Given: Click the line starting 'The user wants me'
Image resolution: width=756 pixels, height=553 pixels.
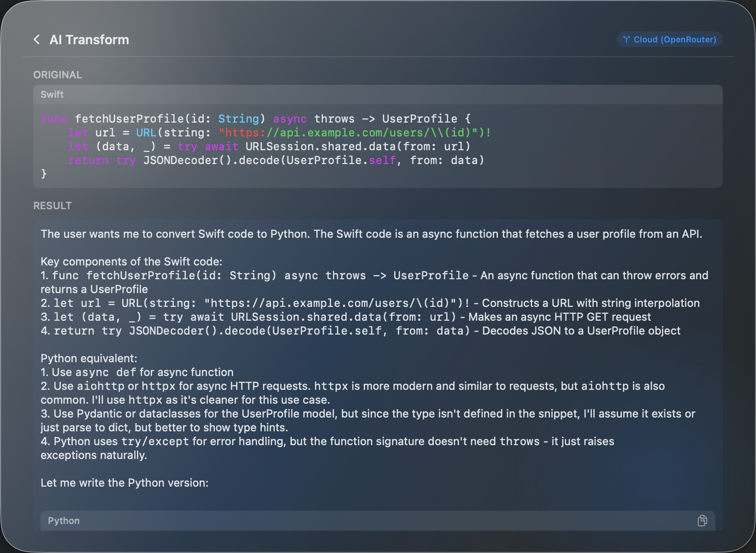Looking at the screenshot, I should coord(372,234).
